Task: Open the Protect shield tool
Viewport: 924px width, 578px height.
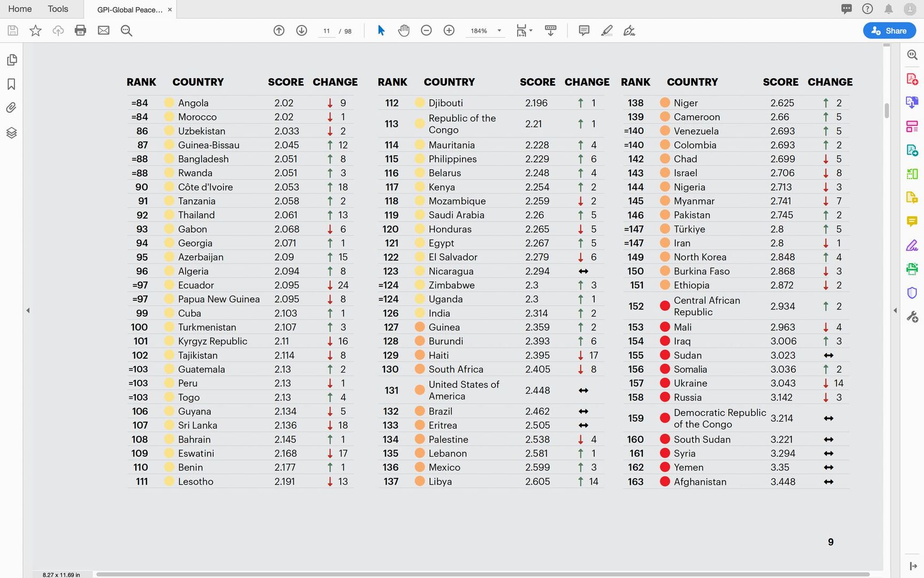Action: coord(912,292)
